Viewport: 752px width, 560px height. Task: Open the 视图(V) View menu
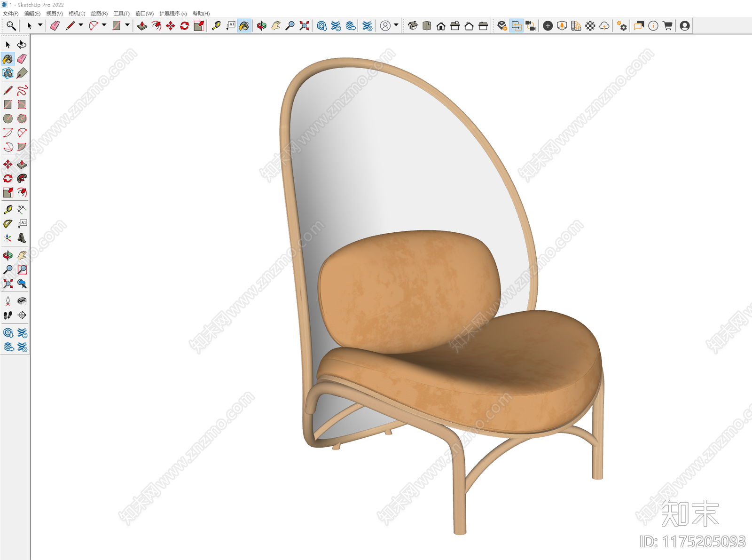point(55,14)
